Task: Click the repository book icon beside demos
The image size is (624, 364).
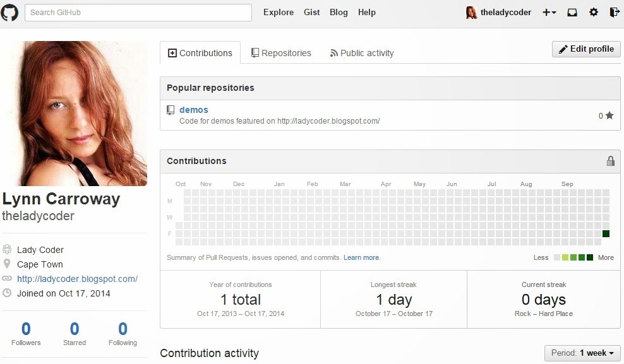Action: (171, 109)
